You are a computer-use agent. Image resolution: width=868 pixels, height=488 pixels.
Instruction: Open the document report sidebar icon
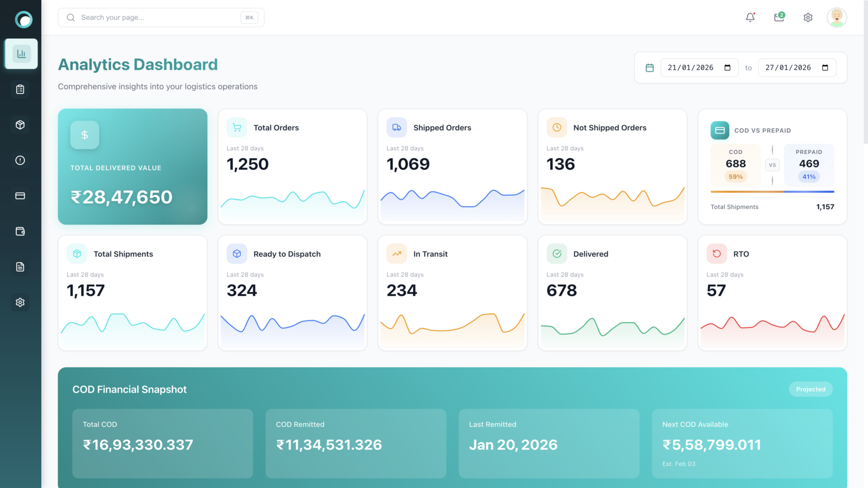coord(20,267)
